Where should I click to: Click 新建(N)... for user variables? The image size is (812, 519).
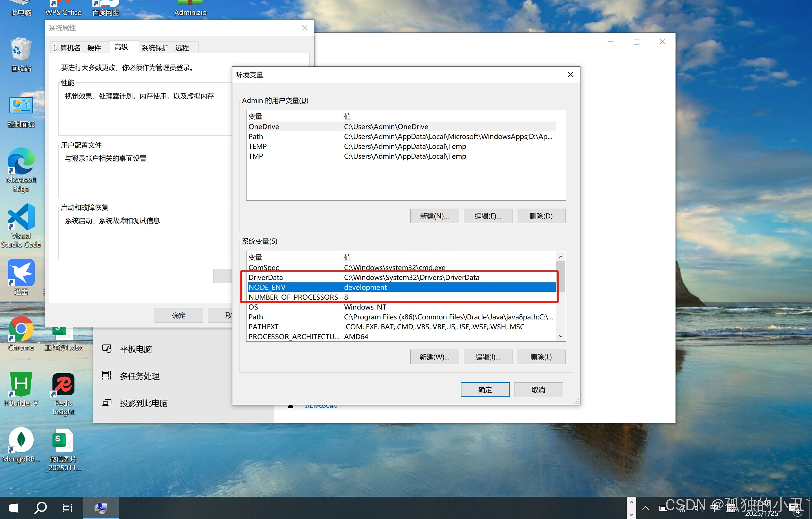tap(434, 216)
